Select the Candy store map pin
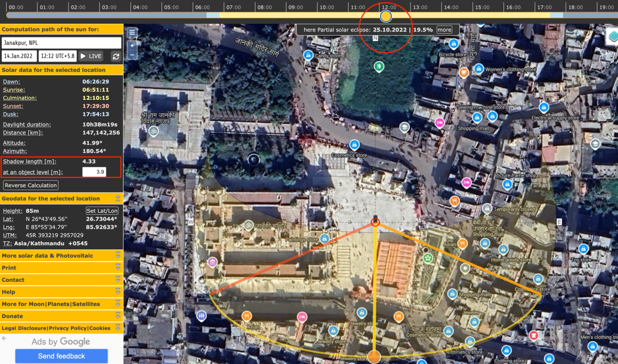The image size is (618, 364). (x=308, y=55)
